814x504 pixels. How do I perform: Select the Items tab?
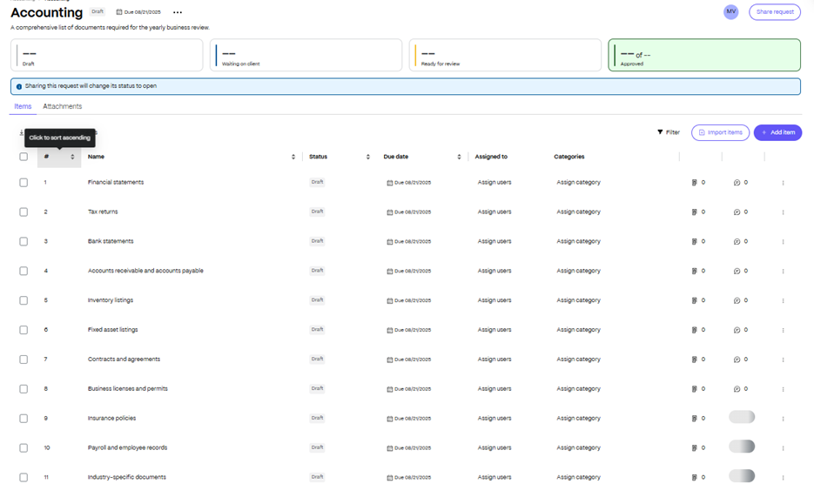coord(23,106)
